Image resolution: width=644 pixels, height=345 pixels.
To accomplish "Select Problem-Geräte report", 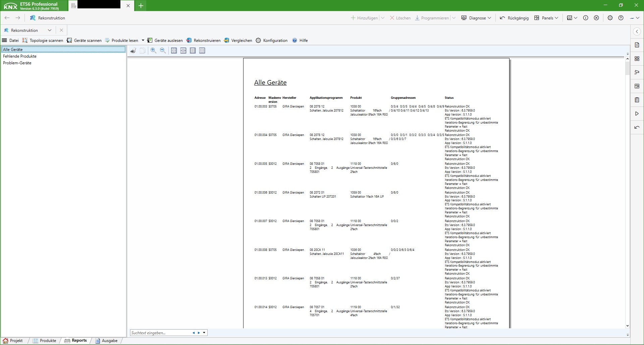I will (17, 63).
